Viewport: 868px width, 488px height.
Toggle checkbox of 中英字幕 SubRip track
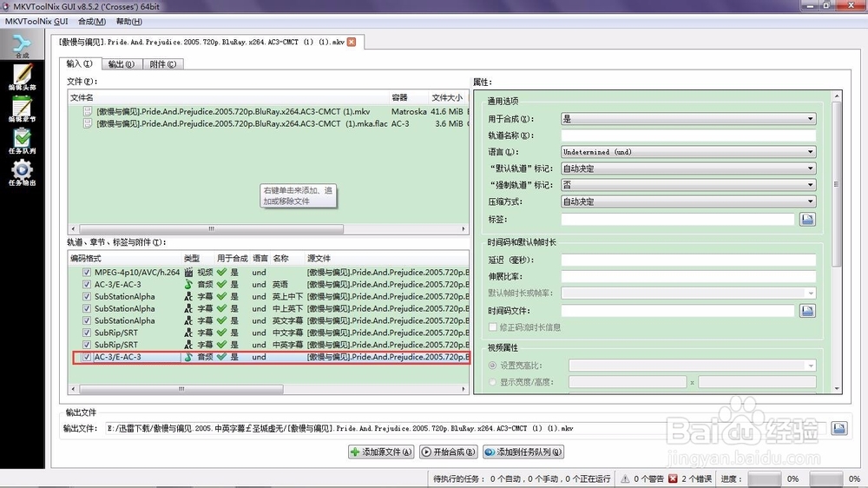pyautogui.click(x=87, y=345)
